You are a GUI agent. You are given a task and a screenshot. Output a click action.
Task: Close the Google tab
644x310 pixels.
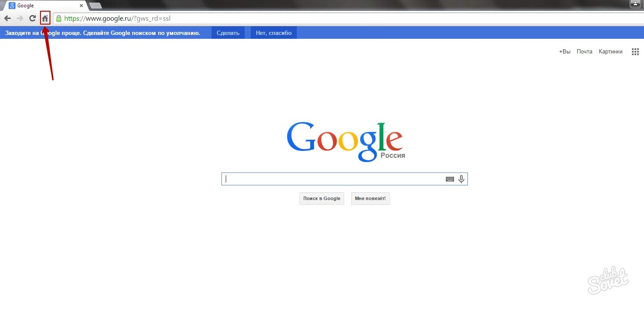(81, 6)
